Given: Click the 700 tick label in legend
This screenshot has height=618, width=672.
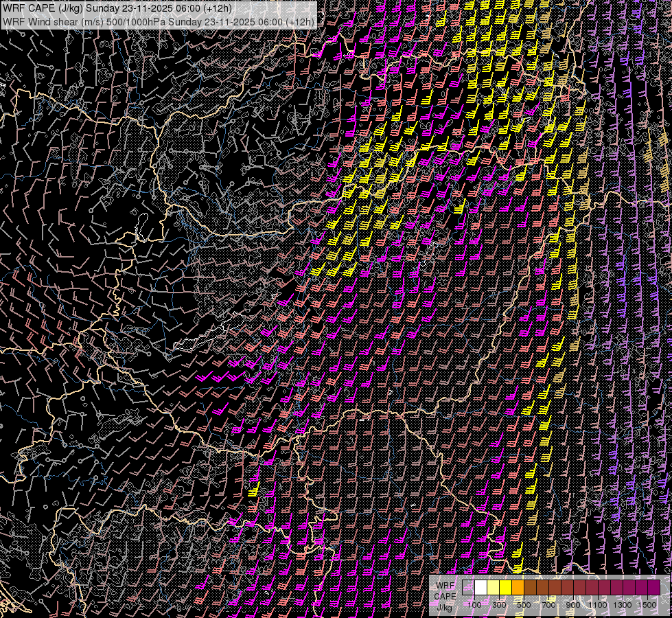Looking at the screenshot, I should click(x=548, y=605).
